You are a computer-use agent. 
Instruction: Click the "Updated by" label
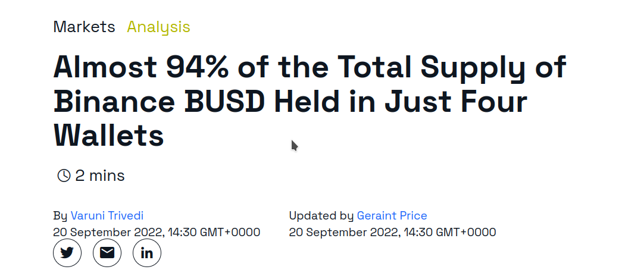[321, 216]
